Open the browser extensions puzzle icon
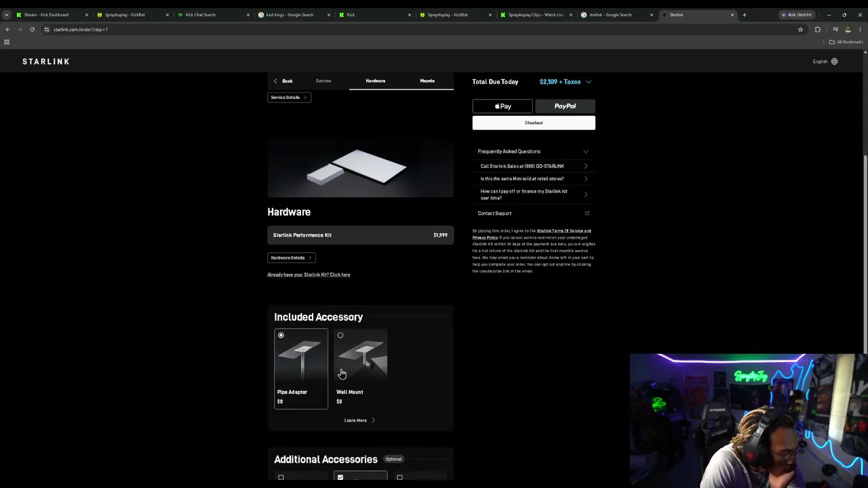868x488 pixels. click(x=817, y=29)
